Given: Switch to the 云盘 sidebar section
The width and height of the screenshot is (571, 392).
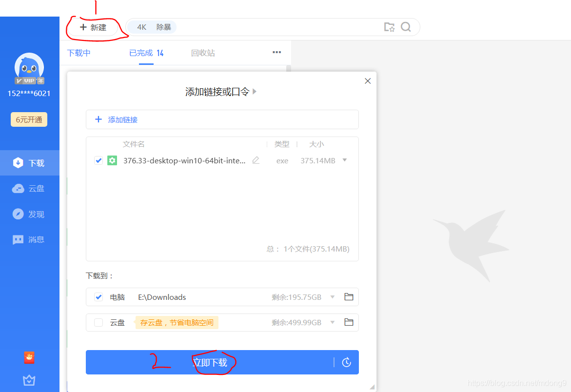Looking at the screenshot, I should click(x=30, y=188).
